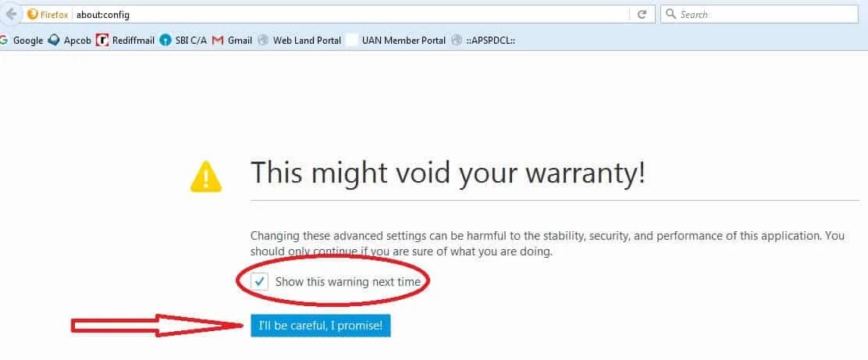Viewport: 868px width, 360px height.
Task: Click the I'll be careful, I promise! button
Action: (321, 326)
